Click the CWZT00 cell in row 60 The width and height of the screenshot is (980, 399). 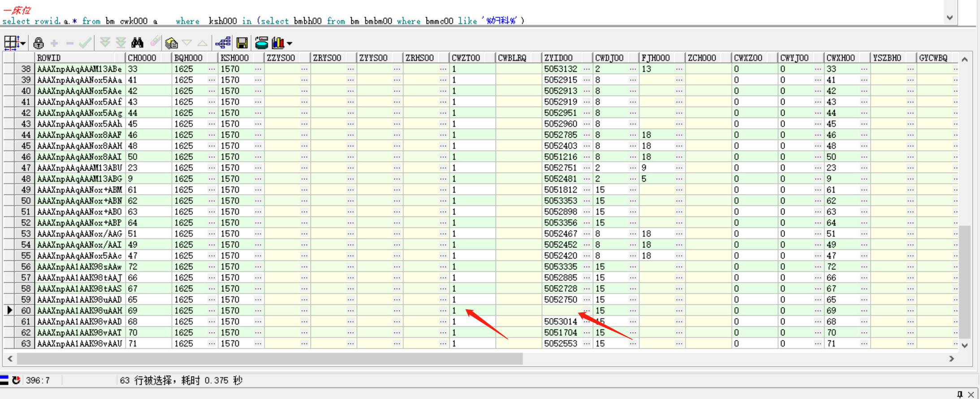pyautogui.click(x=472, y=310)
